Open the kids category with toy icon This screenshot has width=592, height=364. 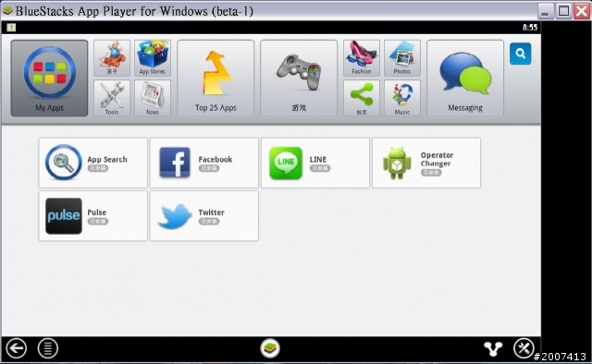click(112, 58)
